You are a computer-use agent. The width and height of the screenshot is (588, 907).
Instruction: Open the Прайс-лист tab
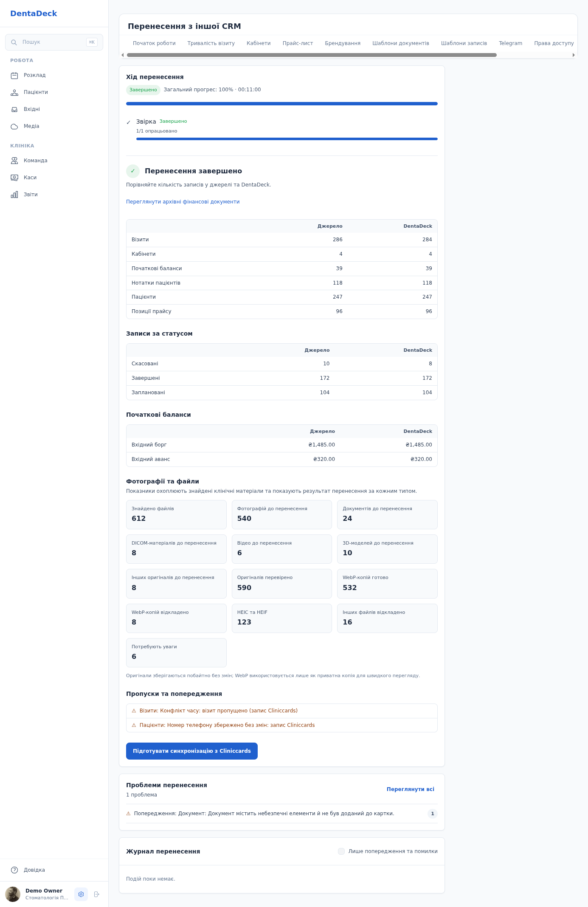(x=298, y=43)
